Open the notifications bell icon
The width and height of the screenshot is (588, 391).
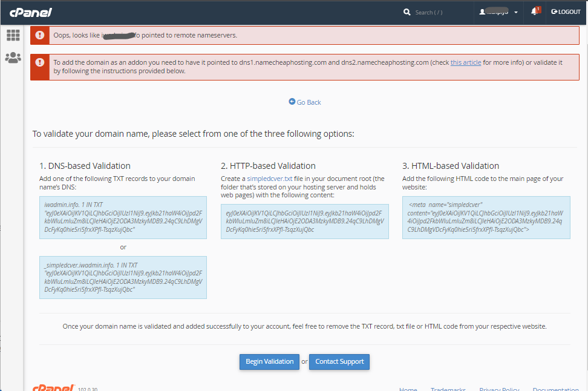[x=535, y=11]
